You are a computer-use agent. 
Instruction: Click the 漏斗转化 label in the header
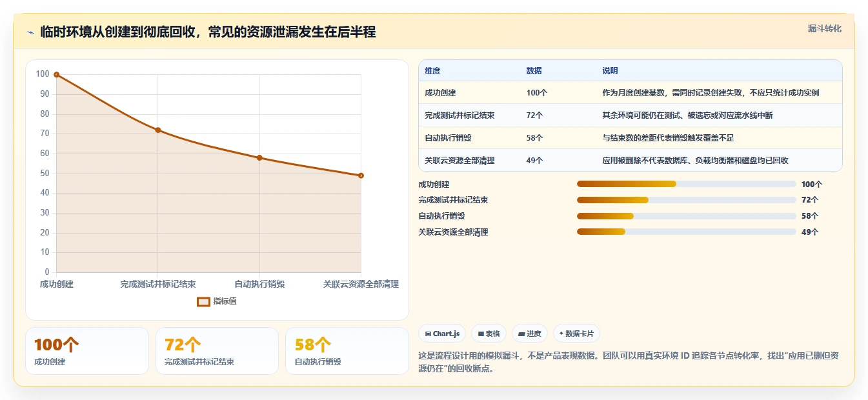click(x=825, y=28)
